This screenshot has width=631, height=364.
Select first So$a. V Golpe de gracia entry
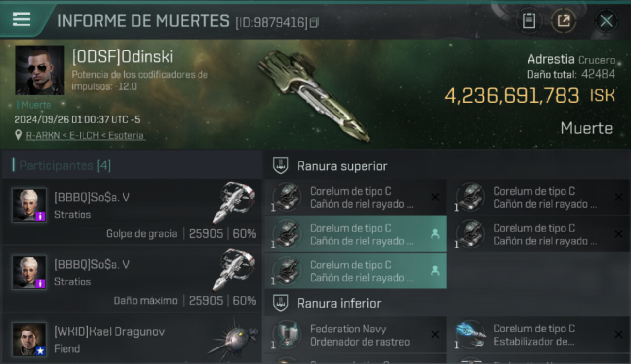tap(132, 212)
